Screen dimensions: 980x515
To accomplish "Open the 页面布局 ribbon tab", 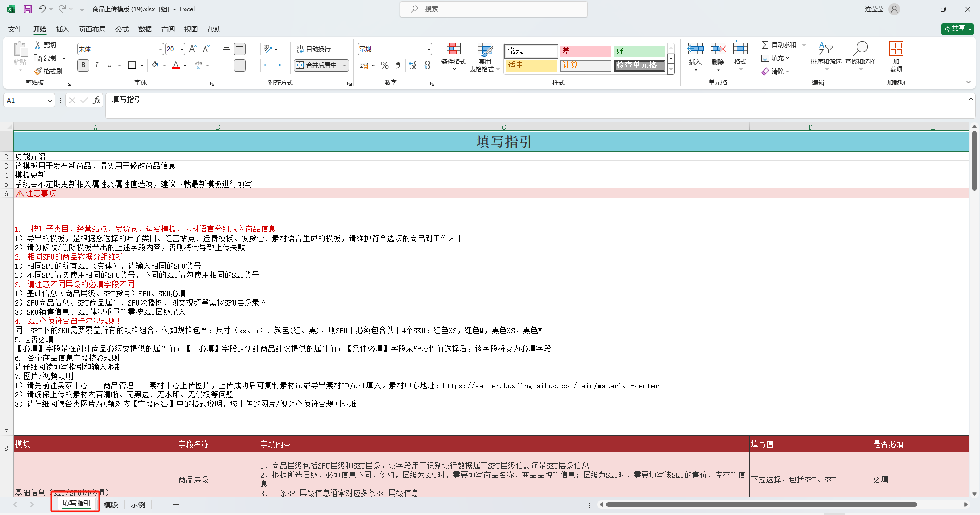I will 92,29.
